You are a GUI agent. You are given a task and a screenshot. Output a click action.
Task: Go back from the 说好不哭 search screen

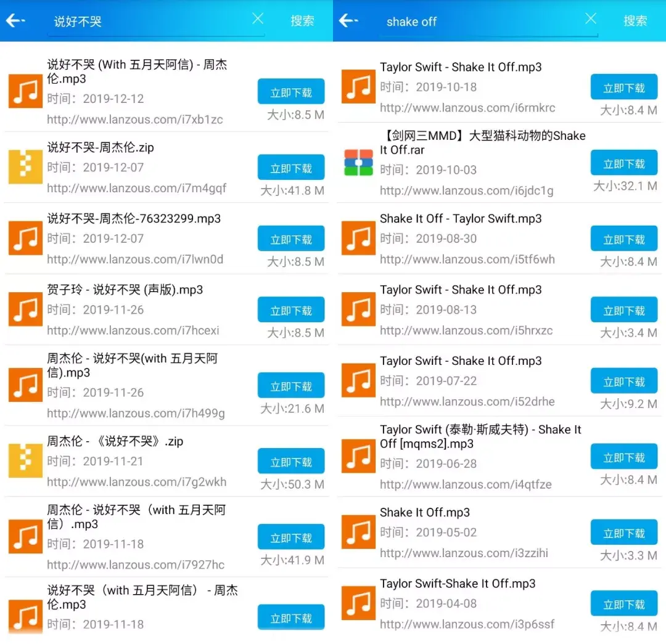[15, 20]
